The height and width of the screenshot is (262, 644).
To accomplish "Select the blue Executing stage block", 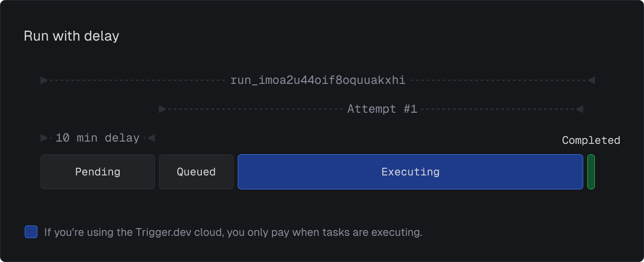I will click(x=410, y=172).
